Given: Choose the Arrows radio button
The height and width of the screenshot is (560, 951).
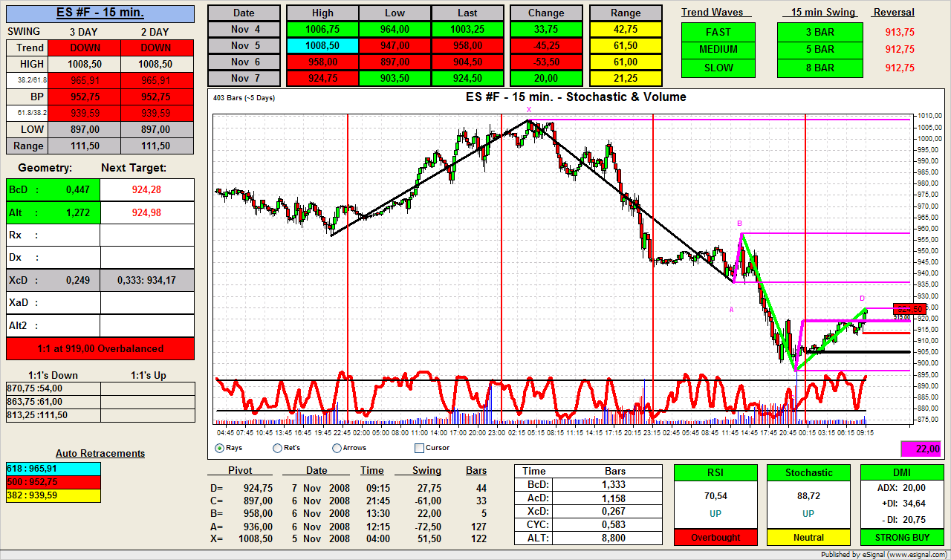Looking at the screenshot, I should pos(337,448).
